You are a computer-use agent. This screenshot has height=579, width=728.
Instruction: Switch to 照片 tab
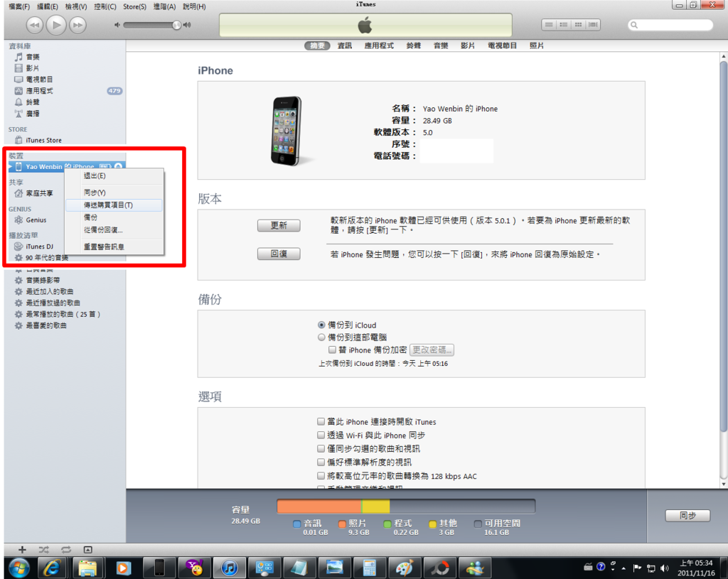tap(537, 45)
